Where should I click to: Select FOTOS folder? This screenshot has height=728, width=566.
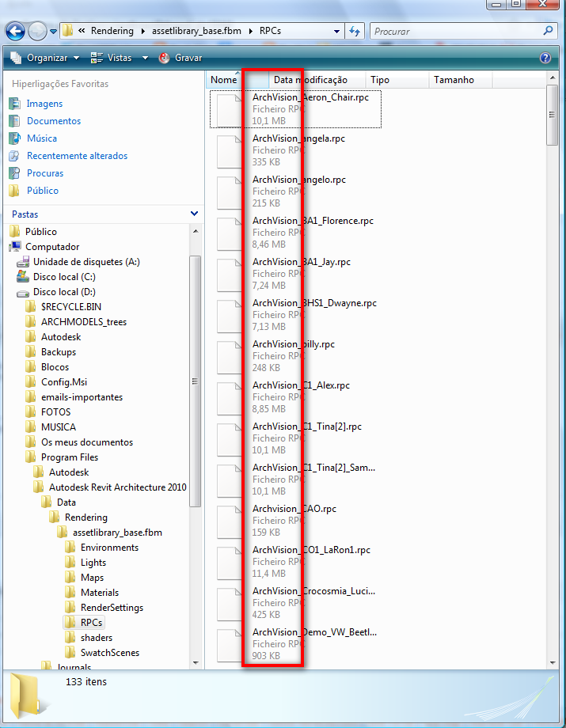click(x=55, y=411)
